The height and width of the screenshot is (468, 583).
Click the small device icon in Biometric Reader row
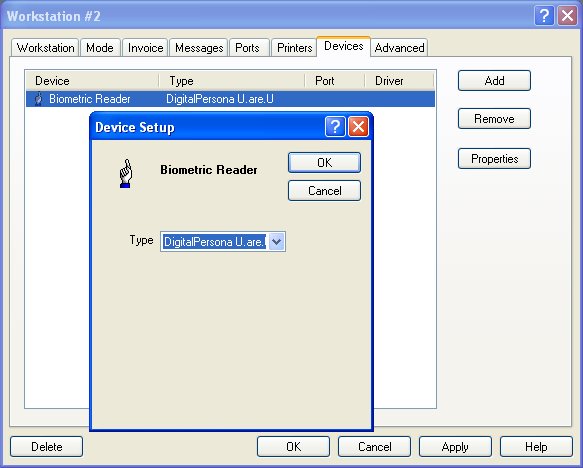click(x=38, y=99)
